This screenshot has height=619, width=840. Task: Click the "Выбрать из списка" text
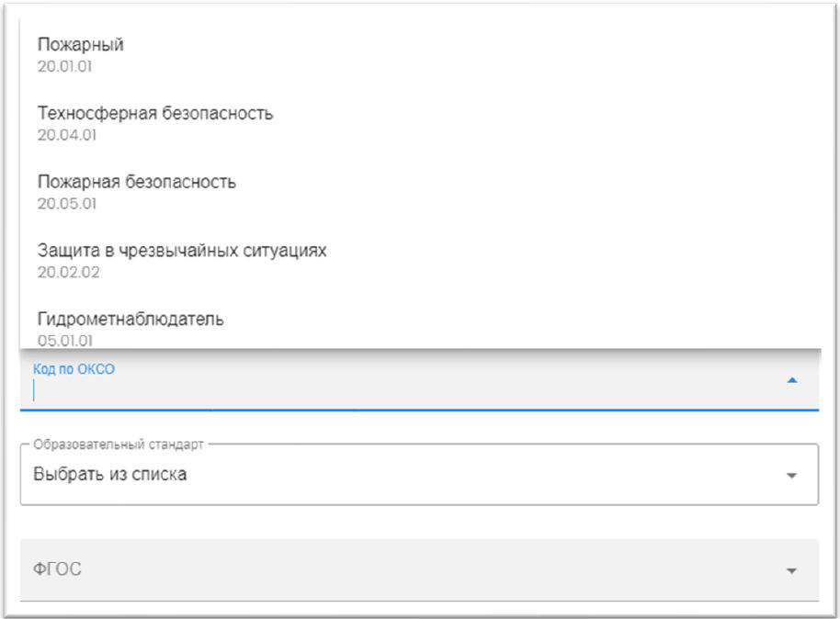(x=110, y=475)
